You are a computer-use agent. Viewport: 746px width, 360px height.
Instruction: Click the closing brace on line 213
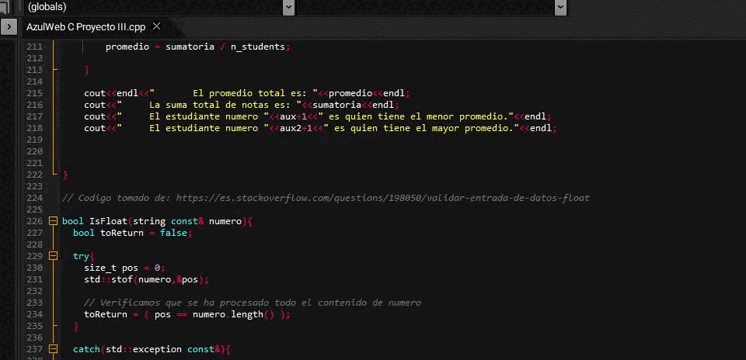coord(87,70)
